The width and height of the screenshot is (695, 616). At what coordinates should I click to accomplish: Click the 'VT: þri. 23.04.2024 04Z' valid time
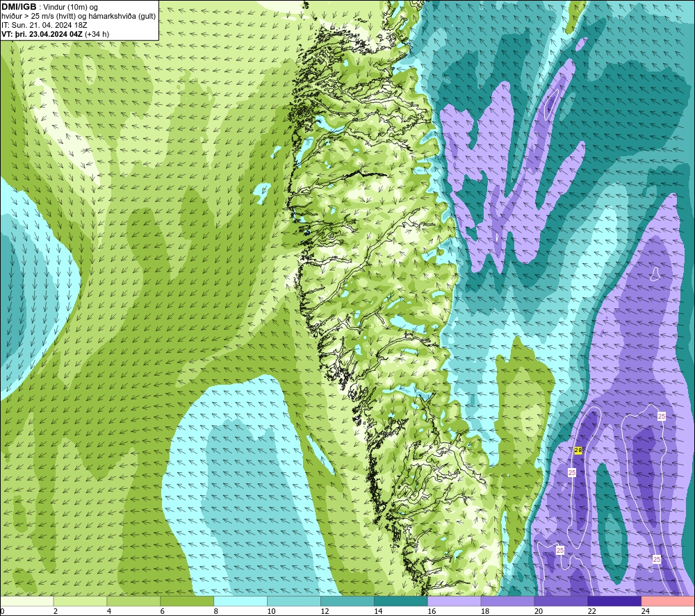(42, 33)
